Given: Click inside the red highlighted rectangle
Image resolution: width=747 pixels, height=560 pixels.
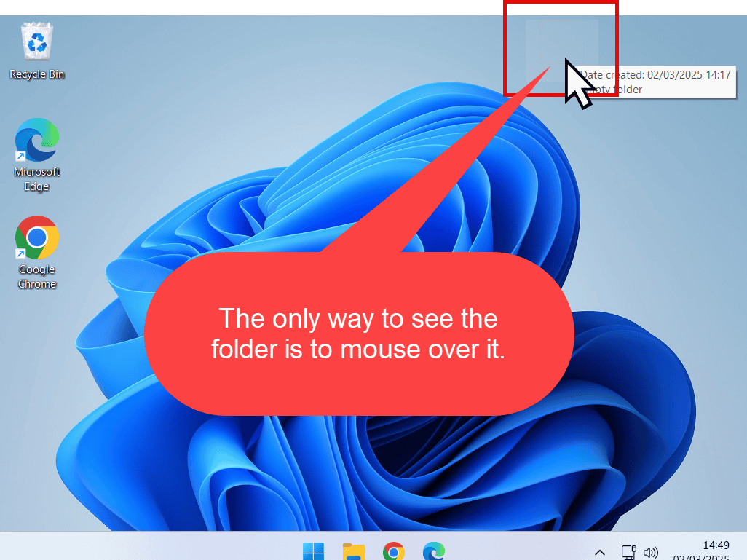Looking at the screenshot, I should [561, 49].
